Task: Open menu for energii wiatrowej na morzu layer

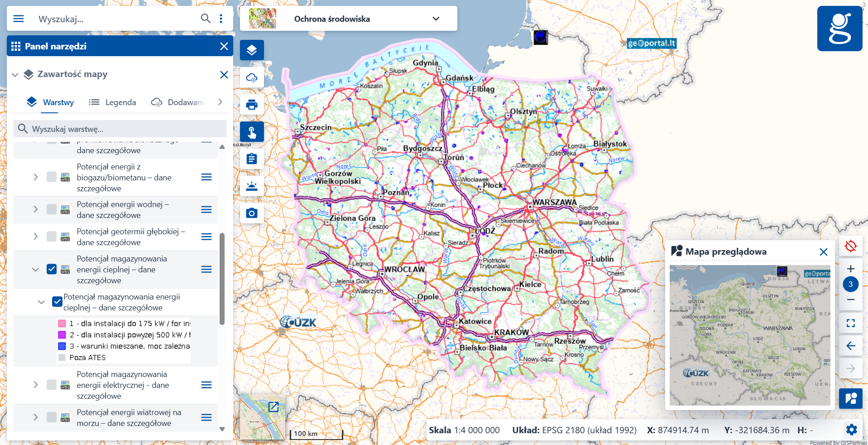Action: [206, 417]
